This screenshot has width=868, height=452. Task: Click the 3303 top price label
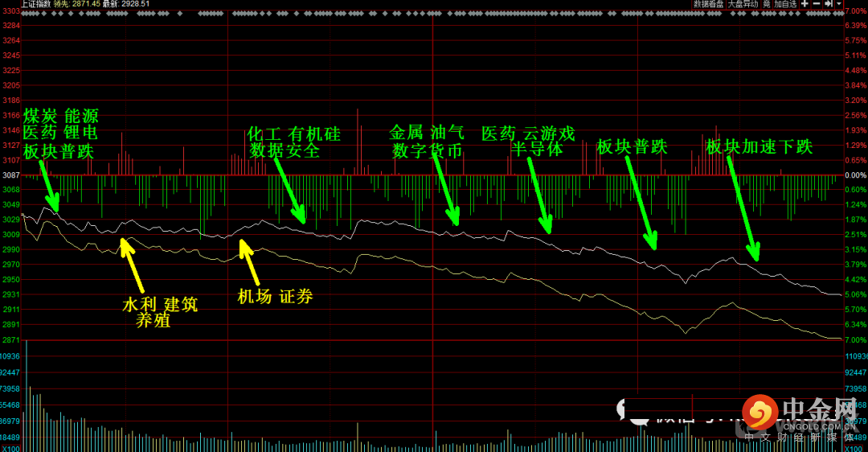[x=11, y=11]
